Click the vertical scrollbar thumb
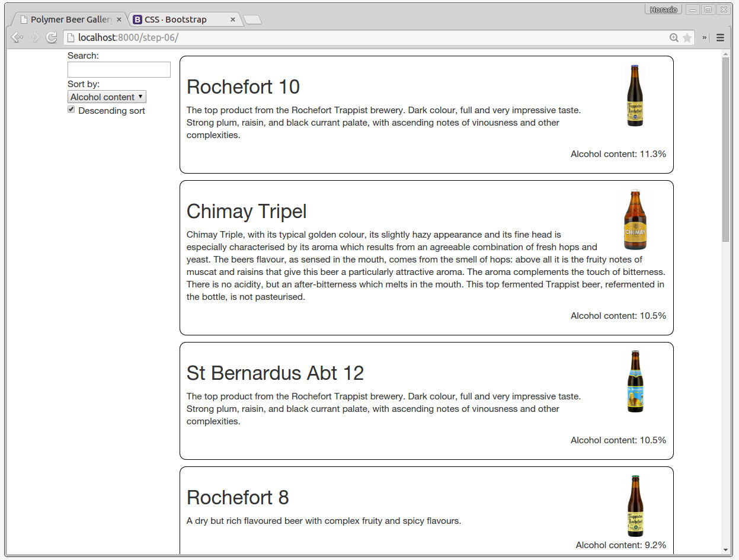Screen dimensions: 739x560 point(725,149)
